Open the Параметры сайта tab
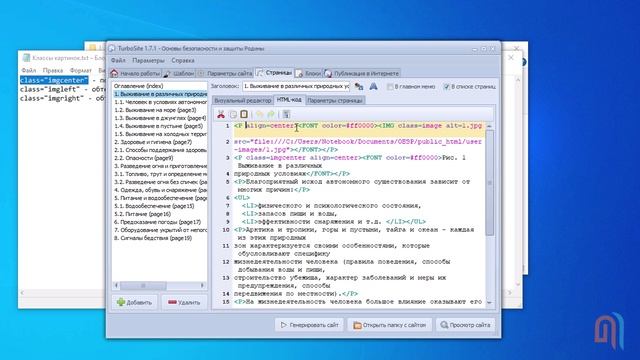Viewport: 640px width, 360px height. (x=225, y=73)
